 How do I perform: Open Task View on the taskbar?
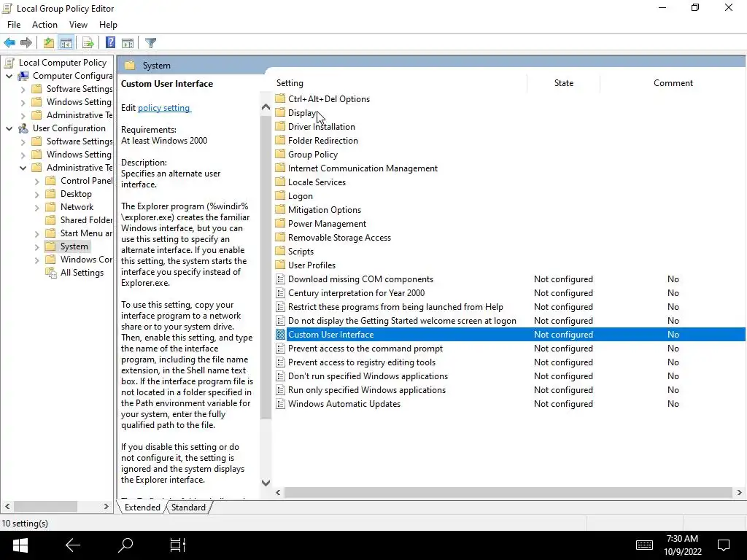[x=178, y=545]
